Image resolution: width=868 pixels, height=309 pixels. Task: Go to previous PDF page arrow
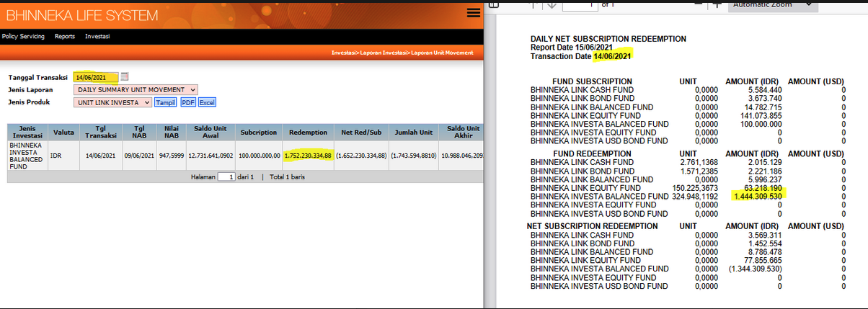(533, 4)
